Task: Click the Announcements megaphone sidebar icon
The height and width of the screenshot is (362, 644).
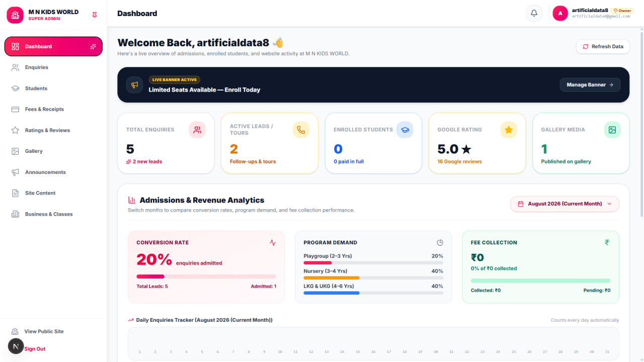Action: 15,172
